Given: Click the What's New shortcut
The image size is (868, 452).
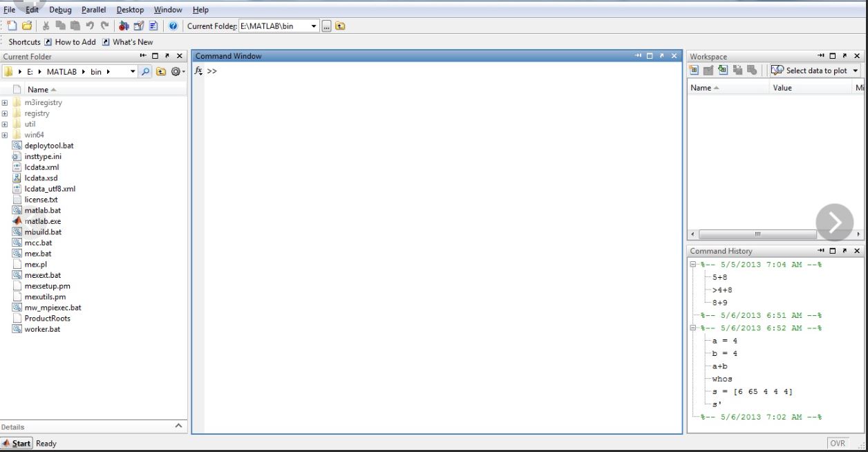Looking at the screenshot, I should pyautogui.click(x=127, y=42).
